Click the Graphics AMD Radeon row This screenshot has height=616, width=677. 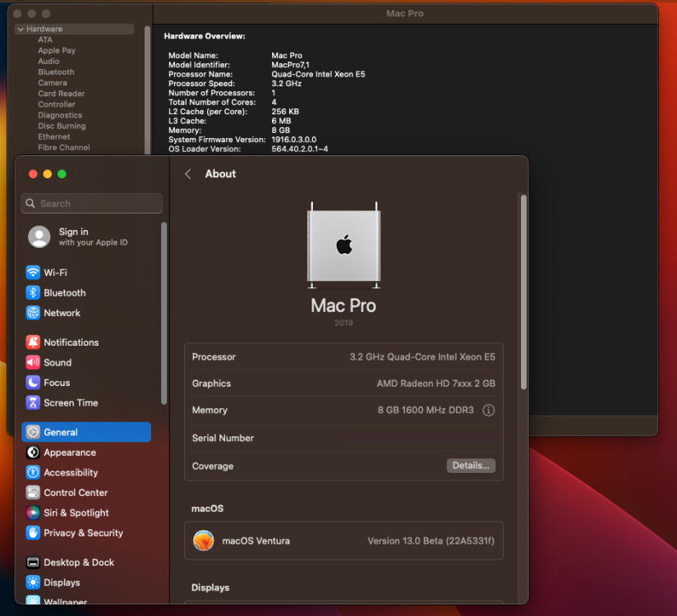343,384
